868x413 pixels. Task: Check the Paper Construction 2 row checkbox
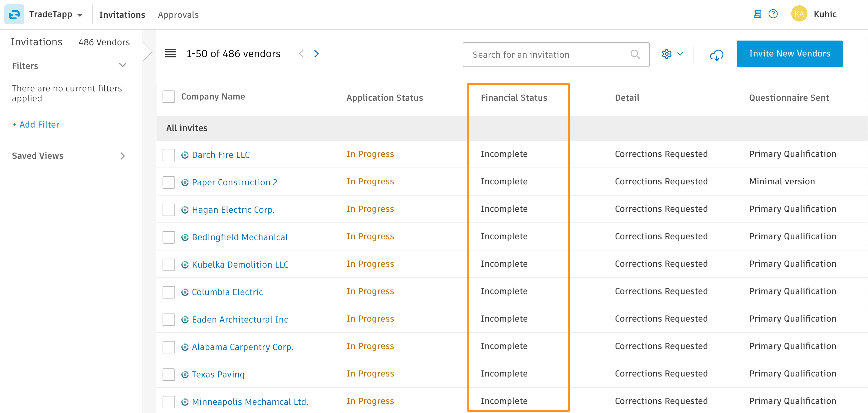pyautogui.click(x=168, y=182)
